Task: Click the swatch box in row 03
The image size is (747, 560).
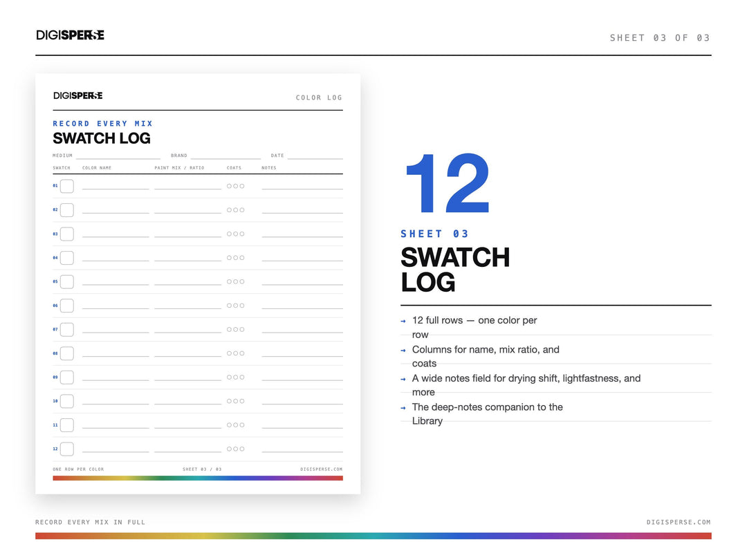Action: pos(67,234)
